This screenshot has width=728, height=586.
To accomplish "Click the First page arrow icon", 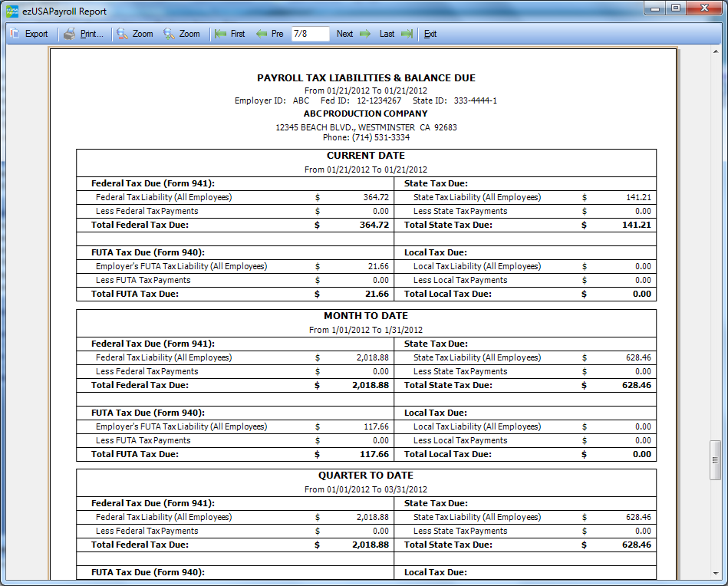I will tap(221, 34).
